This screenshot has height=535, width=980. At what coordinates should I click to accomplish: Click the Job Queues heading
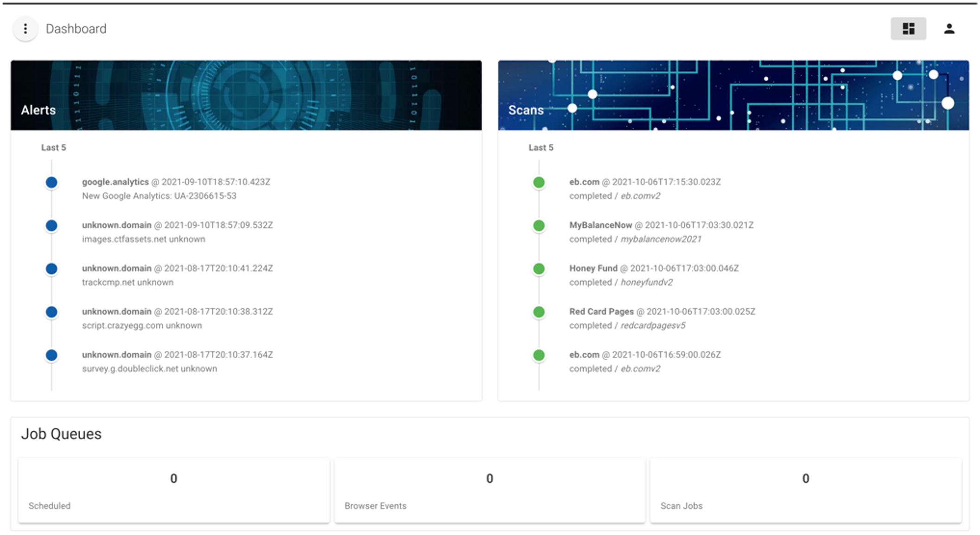click(61, 434)
